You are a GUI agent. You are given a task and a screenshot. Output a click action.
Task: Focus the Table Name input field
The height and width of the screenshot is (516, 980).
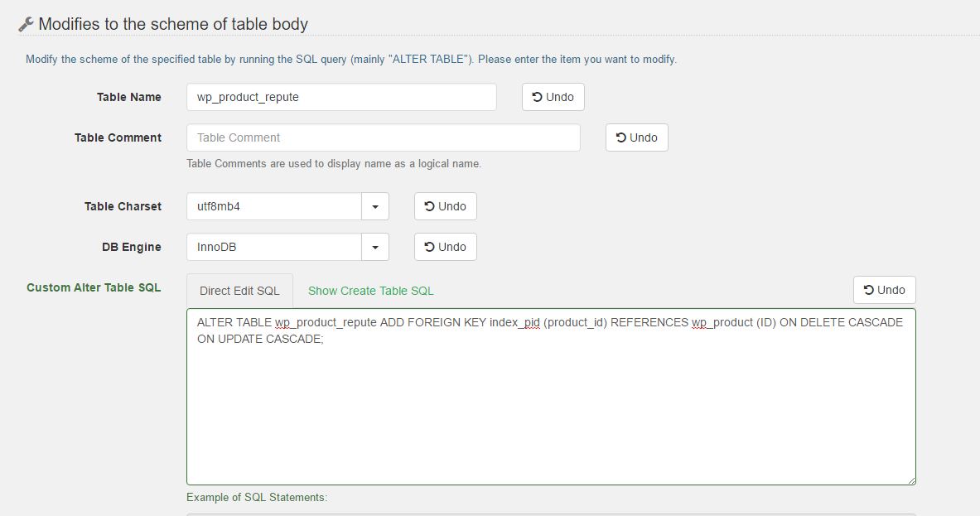tap(340, 97)
